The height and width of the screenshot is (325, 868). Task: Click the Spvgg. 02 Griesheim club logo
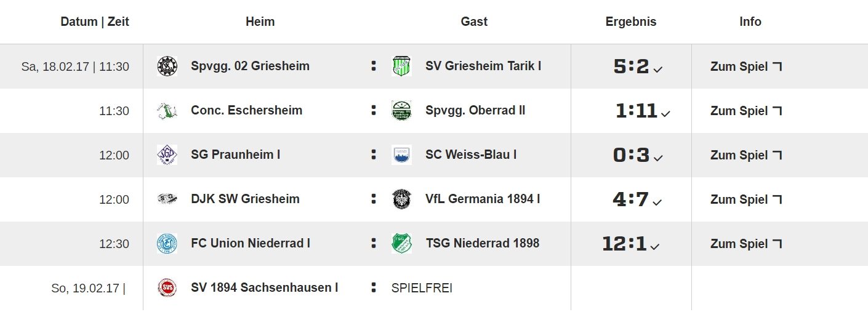(167, 66)
